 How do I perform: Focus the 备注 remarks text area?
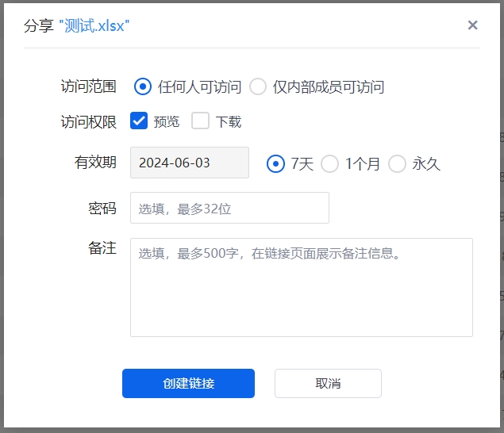(x=301, y=287)
